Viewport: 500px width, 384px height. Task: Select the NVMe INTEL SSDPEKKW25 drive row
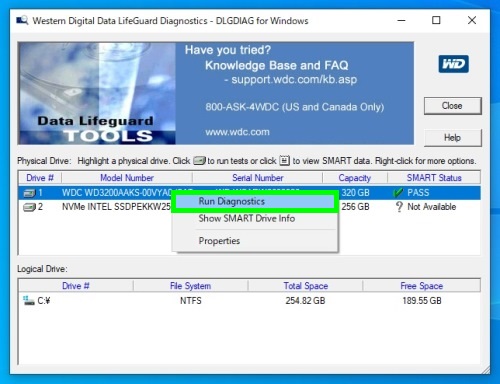tap(249, 207)
